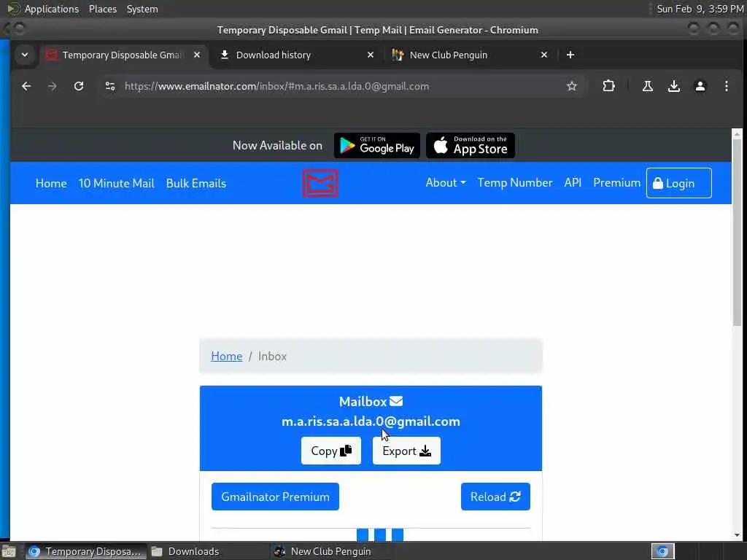Click the browser back arrow
This screenshot has height=560, width=747.
point(26,86)
